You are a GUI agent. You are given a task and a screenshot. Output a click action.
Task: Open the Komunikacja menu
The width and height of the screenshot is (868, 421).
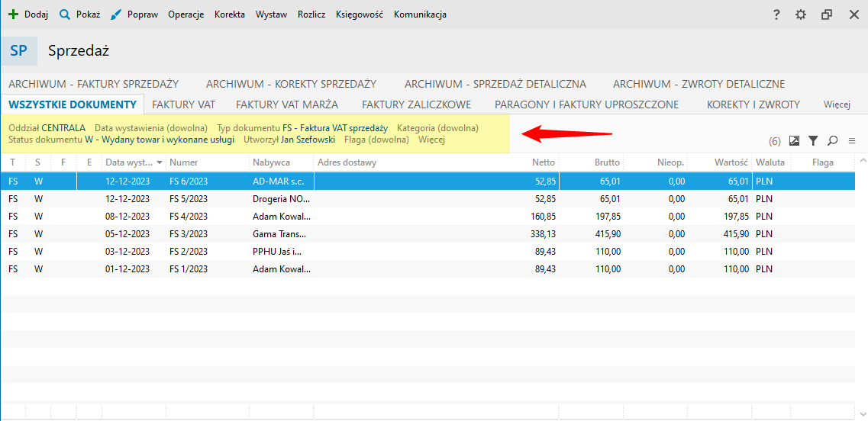[420, 15]
